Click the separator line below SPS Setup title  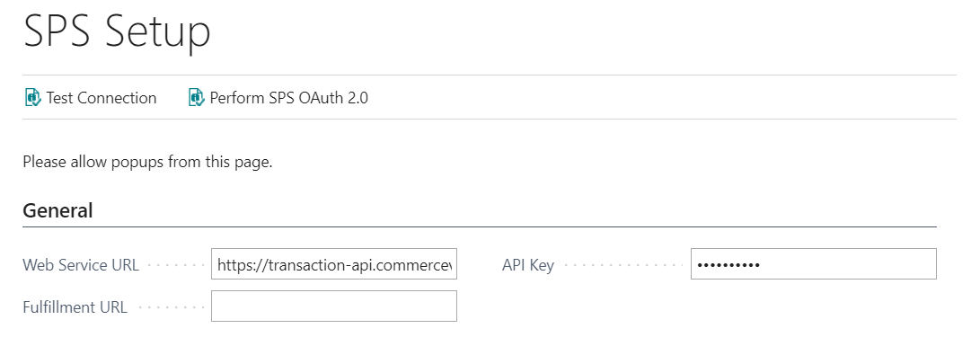[490, 75]
